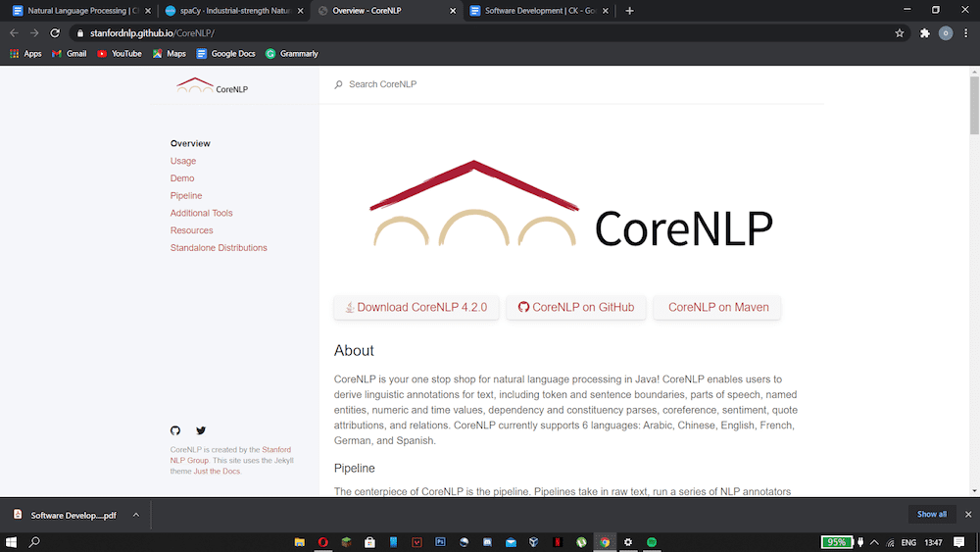Reload the CoreNLP page
The image size is (980, 552).
point(55,33)
